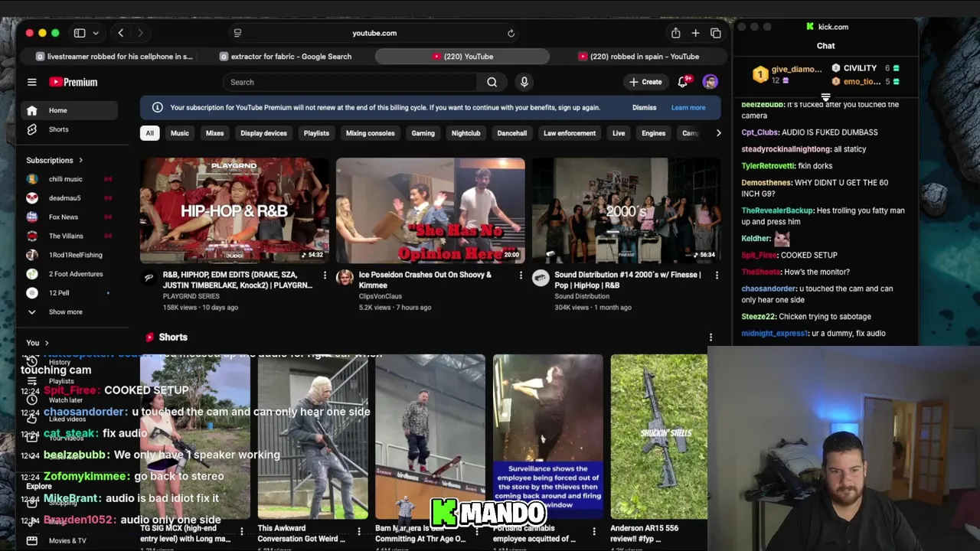The width and height of the screenshot is (980, 551).
Task: Open the account avatar menu
Action: [x=710, y=82]
